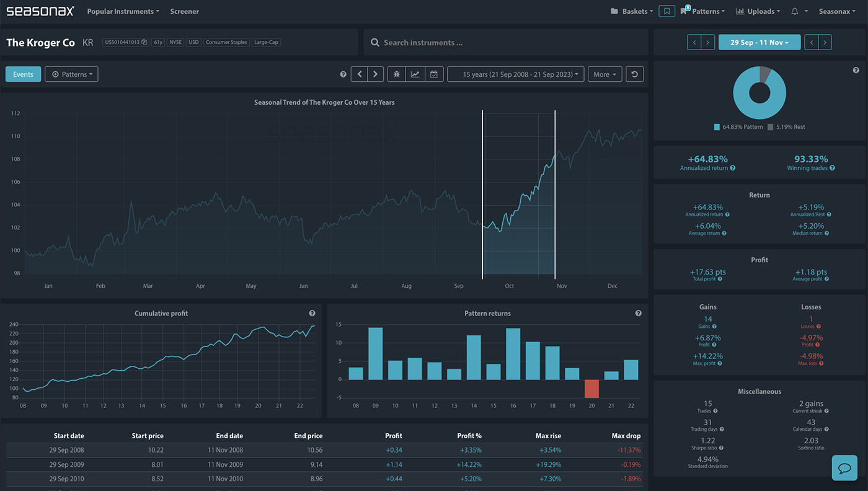Click help icon beside Cumulative profit
868x491 pixels.
(x=312, y=314)
